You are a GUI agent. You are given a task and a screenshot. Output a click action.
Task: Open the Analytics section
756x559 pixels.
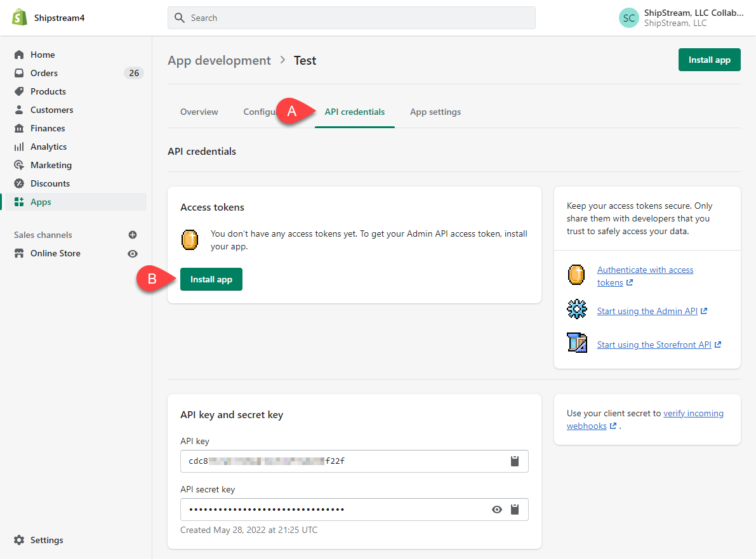point(48,147)
